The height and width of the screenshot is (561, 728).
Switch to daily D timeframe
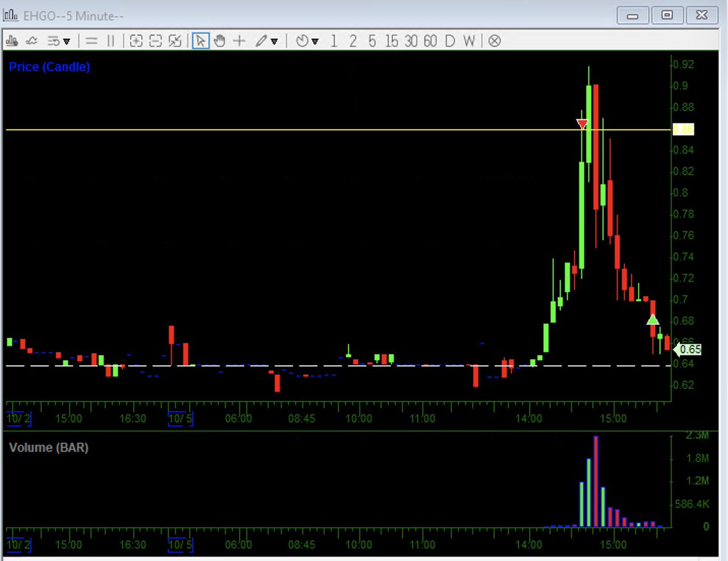[450, 41]
